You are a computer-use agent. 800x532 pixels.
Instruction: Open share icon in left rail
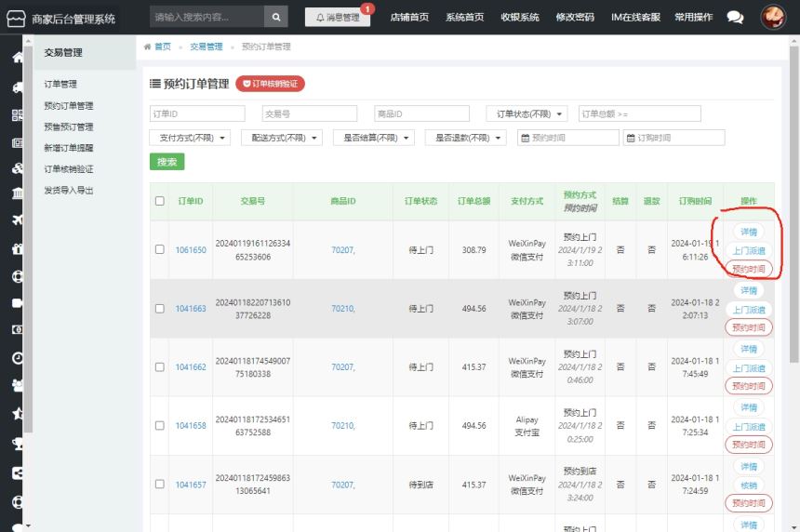pyautogui.click(x=18, y=473)
